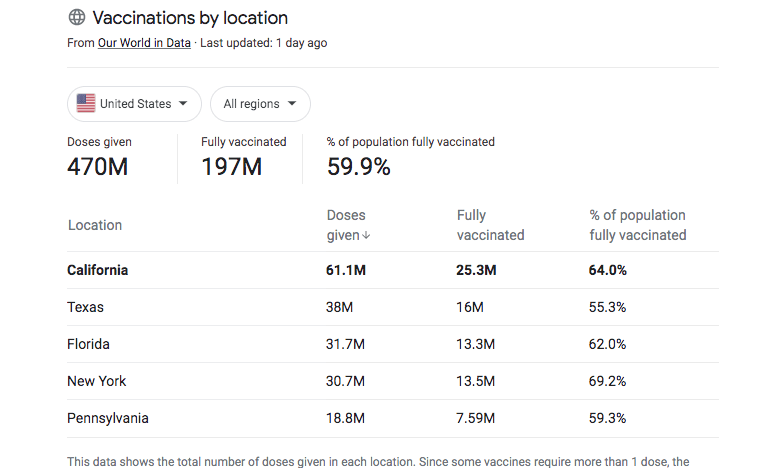The height and width of the screenshot is (468, 777).
Task: Click the 197M fully vaccinated total
Action: (231, 167)
